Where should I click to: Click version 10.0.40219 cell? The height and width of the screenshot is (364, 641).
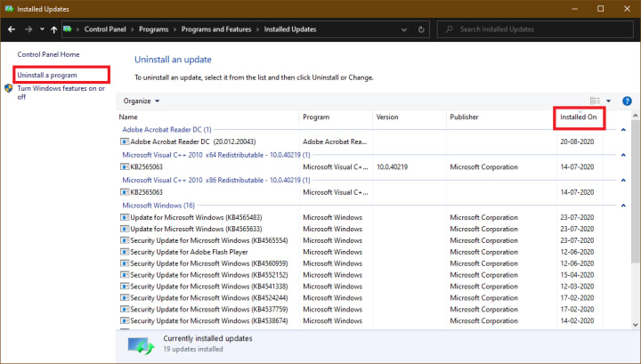pos(392,166)
